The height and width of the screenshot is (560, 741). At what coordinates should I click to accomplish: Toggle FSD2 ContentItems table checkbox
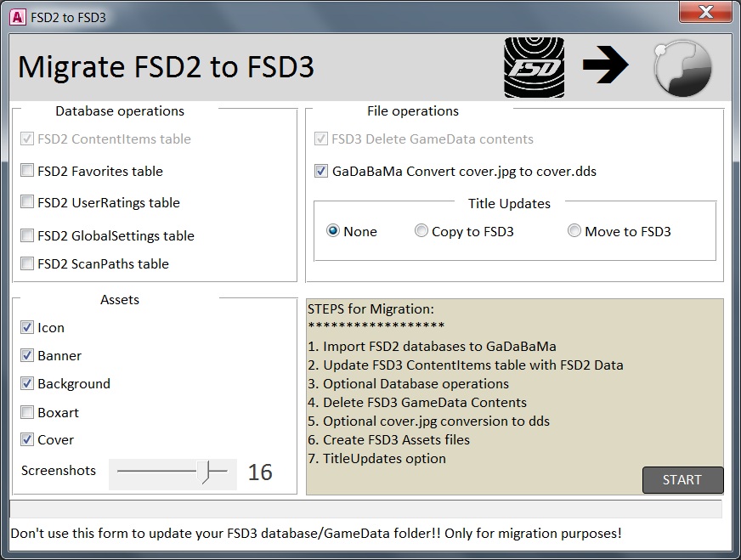[27, 139]
